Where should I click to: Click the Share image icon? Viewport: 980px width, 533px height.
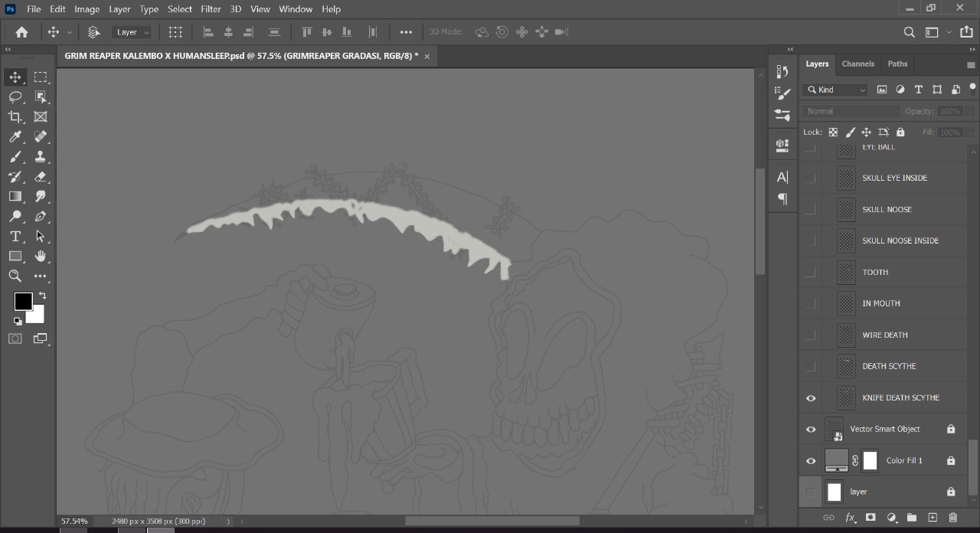(966, 32)
